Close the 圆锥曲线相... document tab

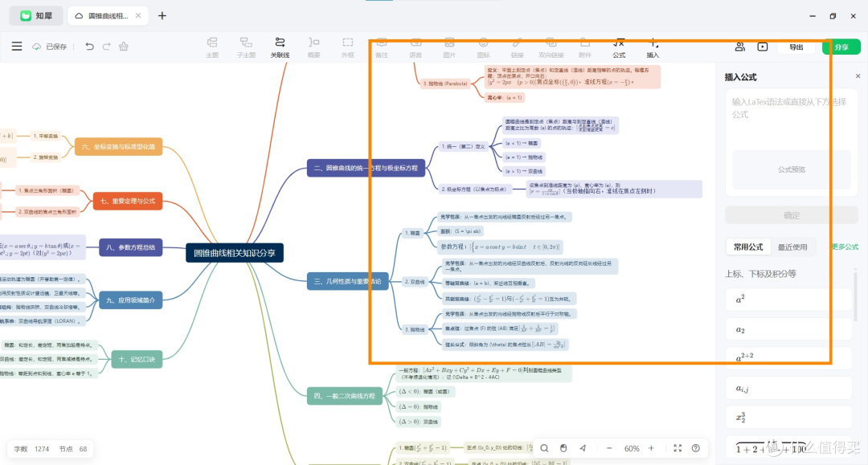pos(138,15)
